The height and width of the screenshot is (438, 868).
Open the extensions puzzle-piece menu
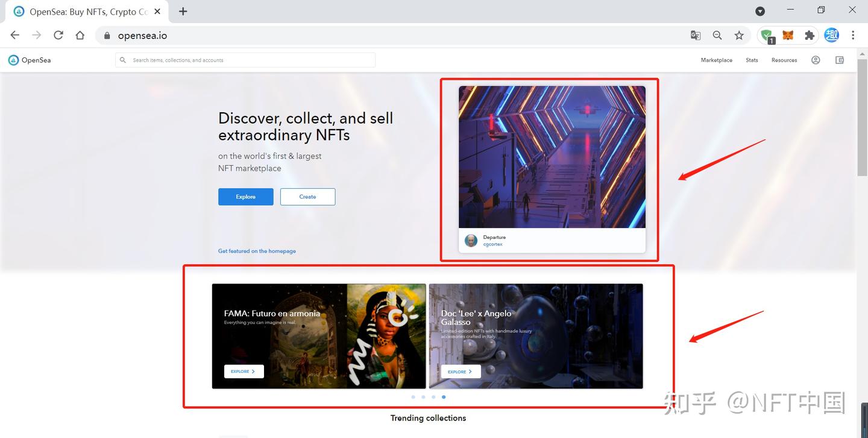click(x=810, y=36)
